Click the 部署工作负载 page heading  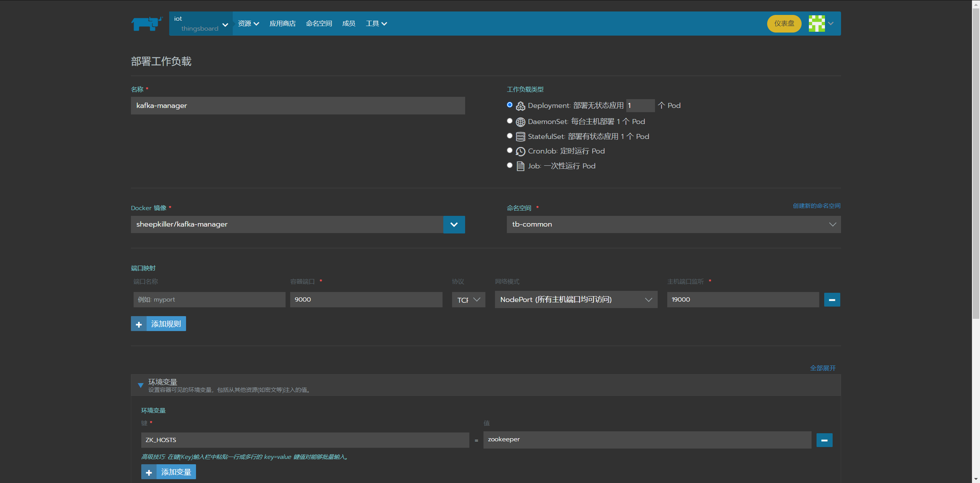(x=161, y=61)
